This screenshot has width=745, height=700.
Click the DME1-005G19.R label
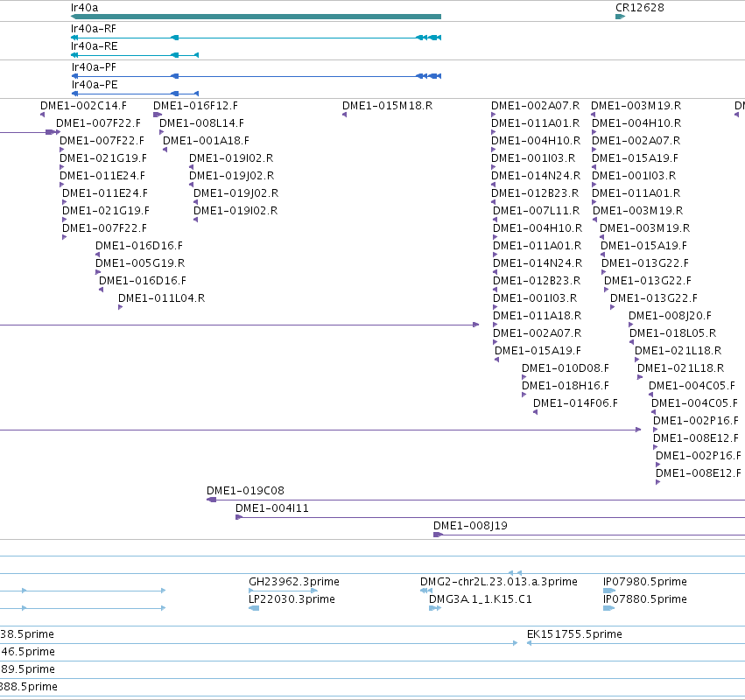coord(140,263)
